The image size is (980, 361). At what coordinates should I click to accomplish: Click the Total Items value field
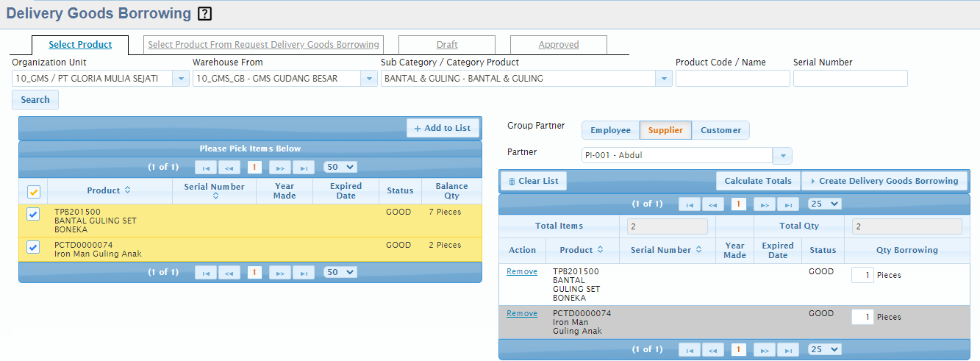point(668,226)
